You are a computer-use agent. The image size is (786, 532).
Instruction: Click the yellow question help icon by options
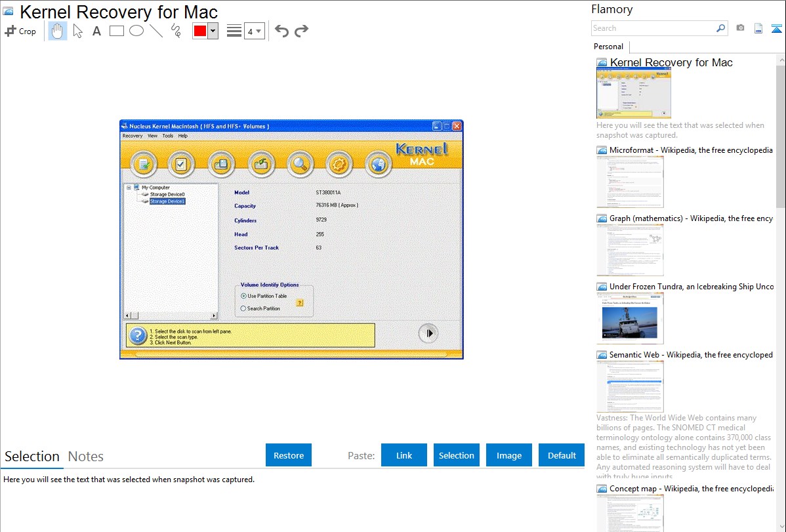tap(300, 303)
